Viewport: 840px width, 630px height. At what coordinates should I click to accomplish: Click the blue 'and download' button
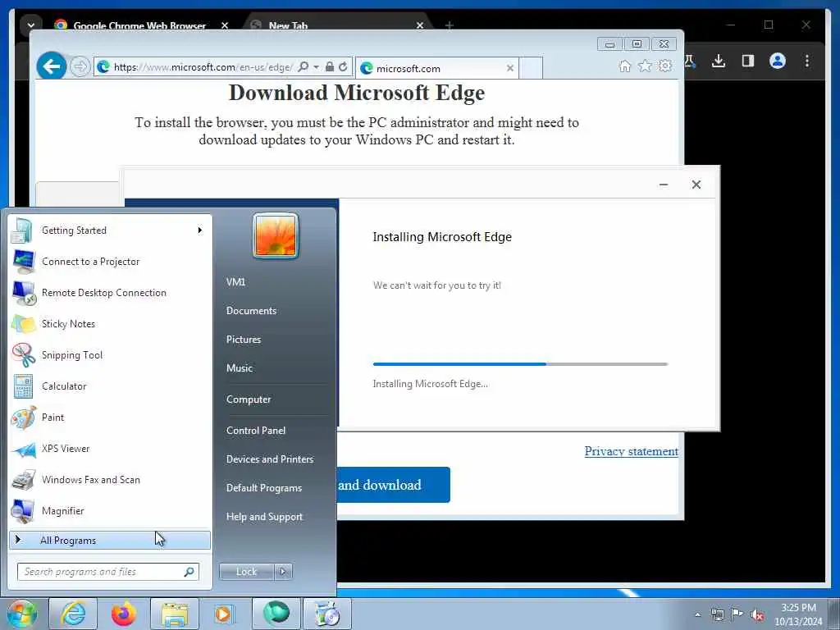393,485
